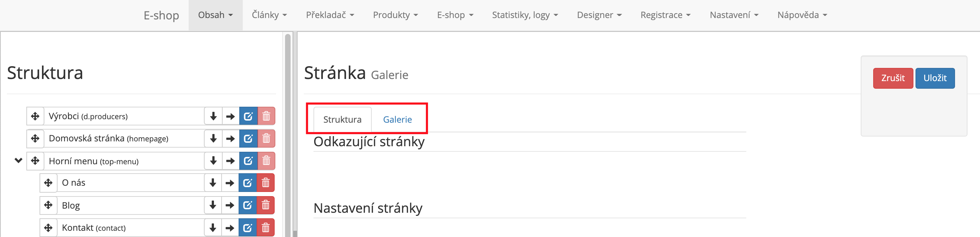Screen dimensions: 980x237
Task: Edit the Horní menu item
Action: tap(248, 161)
